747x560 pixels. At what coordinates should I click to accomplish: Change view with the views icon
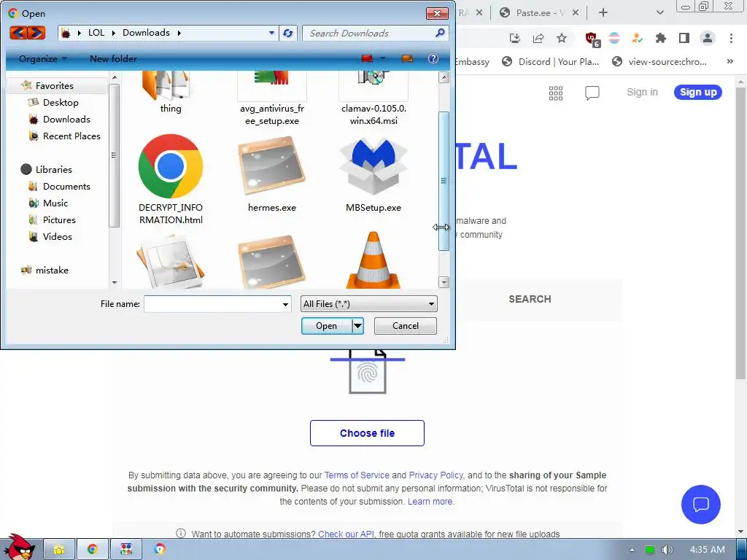(366, 58)
